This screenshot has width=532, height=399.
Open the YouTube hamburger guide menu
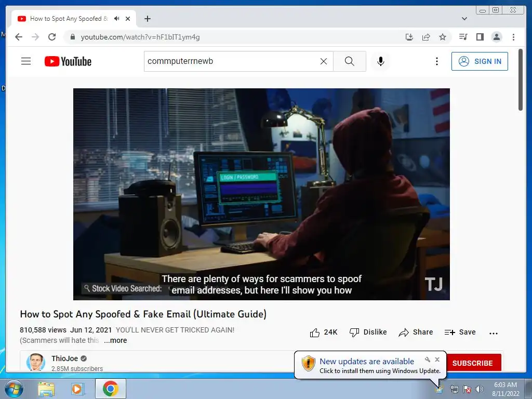[x=26, y=61]
